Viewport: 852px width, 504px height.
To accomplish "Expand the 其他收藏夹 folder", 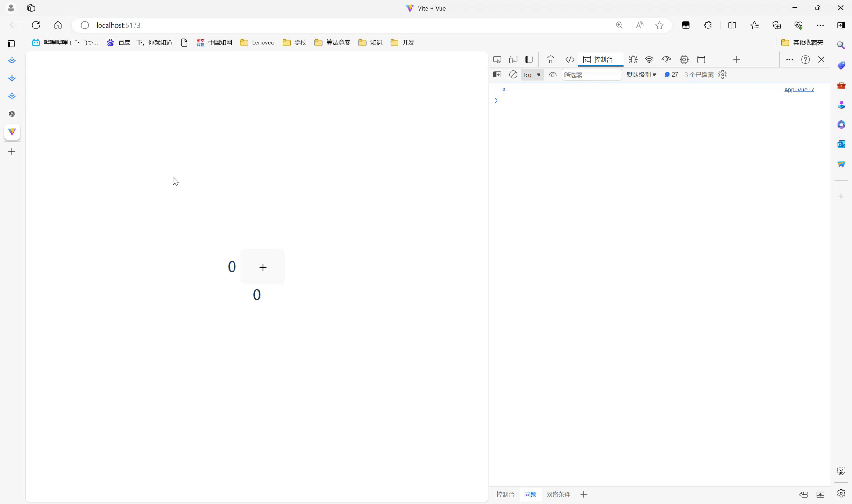I will click(802, 42).
